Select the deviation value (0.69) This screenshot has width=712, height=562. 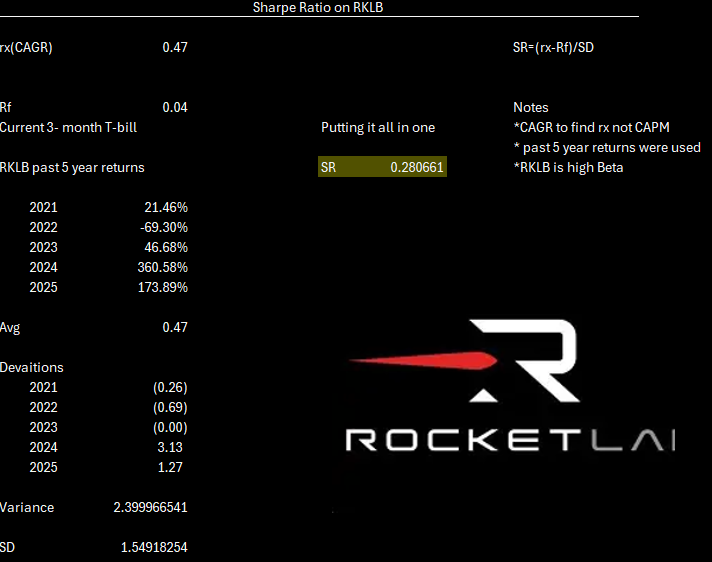170,407
